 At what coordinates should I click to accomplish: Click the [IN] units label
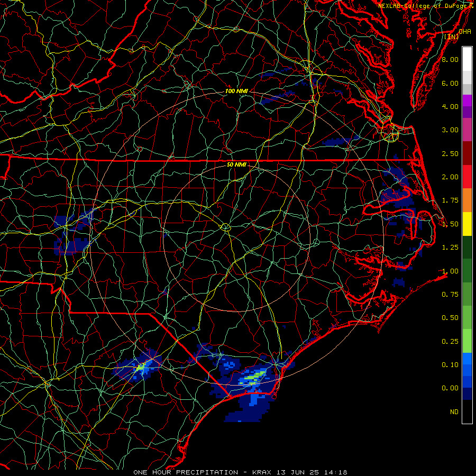[452, 36]
